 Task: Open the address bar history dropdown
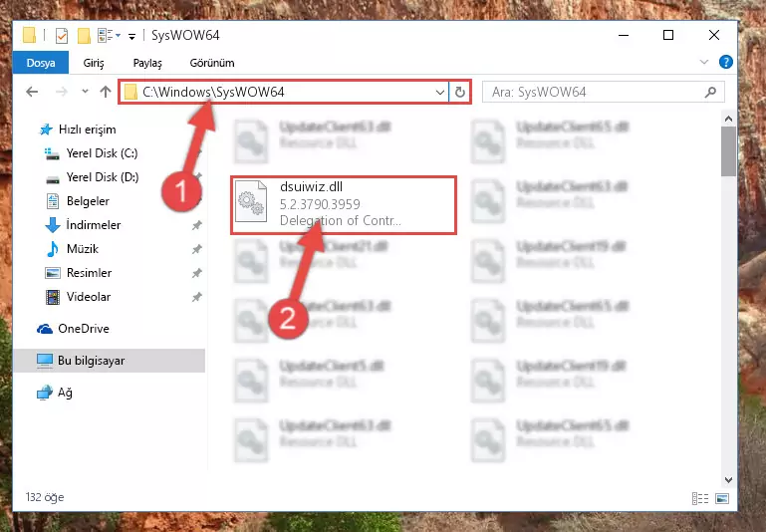(439, 92)
